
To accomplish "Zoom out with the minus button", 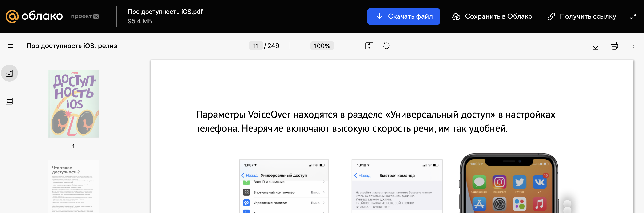I will click(x=300, y=46).
